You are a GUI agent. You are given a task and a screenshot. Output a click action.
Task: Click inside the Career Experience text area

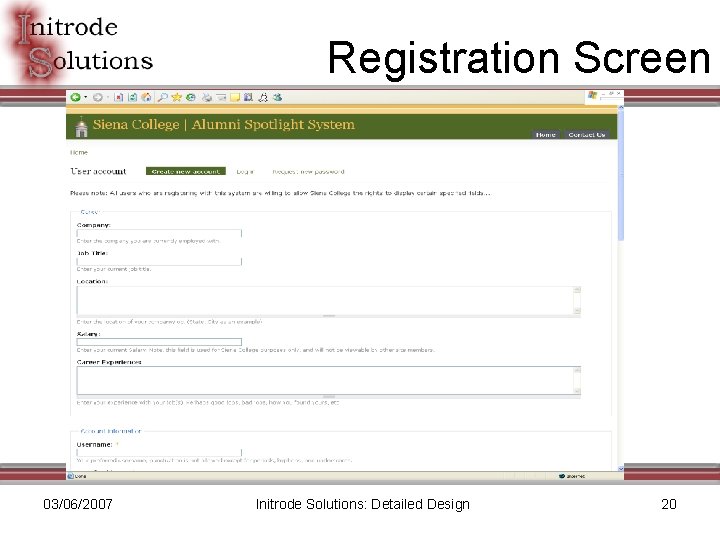325,380
